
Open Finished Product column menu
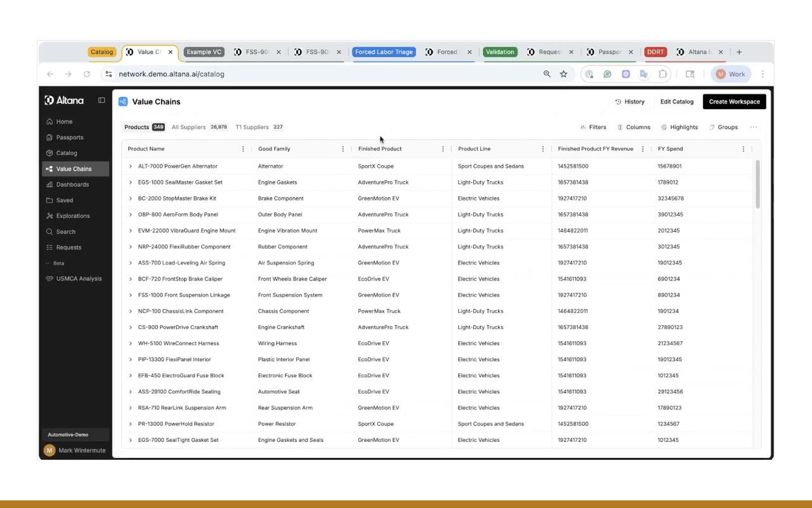[x=443, y=149]
